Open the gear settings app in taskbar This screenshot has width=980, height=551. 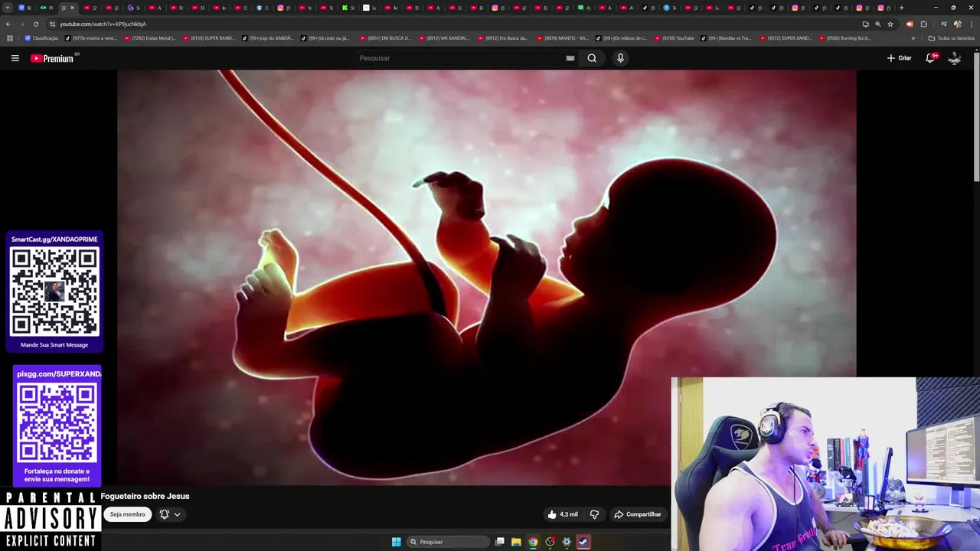click(567, 542)
